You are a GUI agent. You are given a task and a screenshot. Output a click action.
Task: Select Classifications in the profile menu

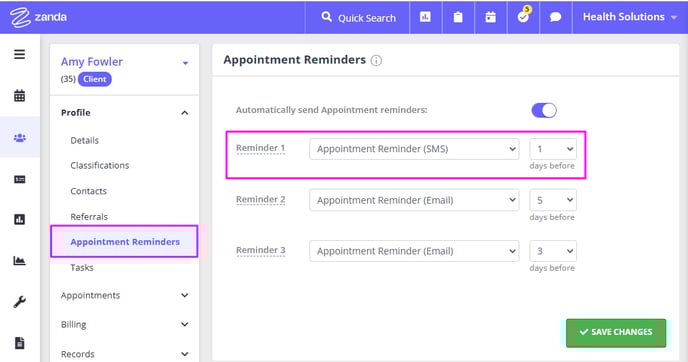[100, 165]
